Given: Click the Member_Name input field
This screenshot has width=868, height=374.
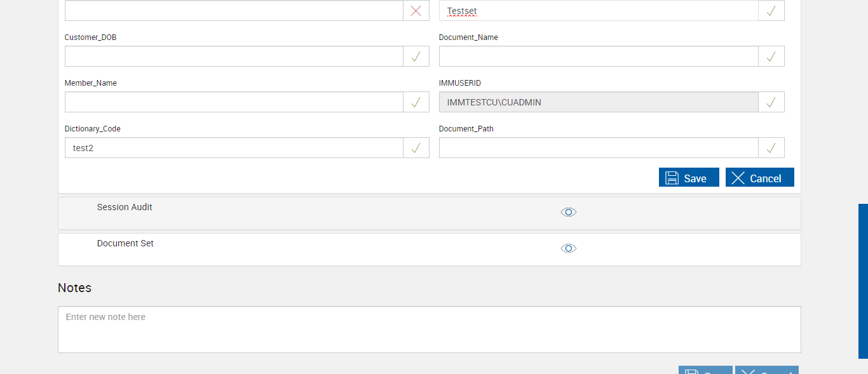Looking at the screenshot, I should point(234,102).
